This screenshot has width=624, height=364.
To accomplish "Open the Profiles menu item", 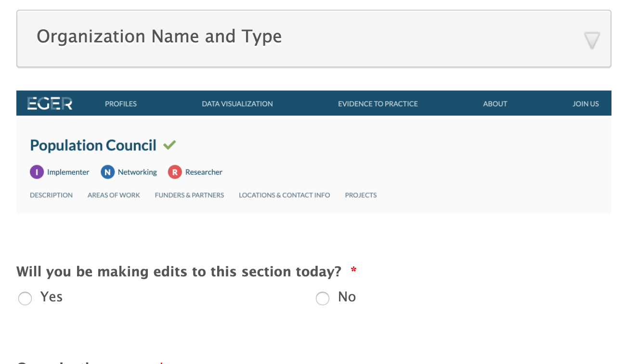I will point(121,104).
